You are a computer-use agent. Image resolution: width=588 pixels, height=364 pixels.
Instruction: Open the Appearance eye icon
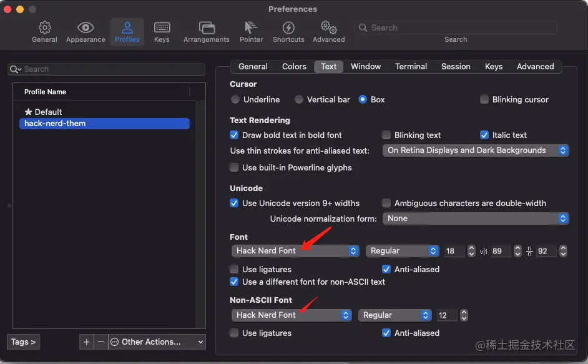tap(86, 27)
